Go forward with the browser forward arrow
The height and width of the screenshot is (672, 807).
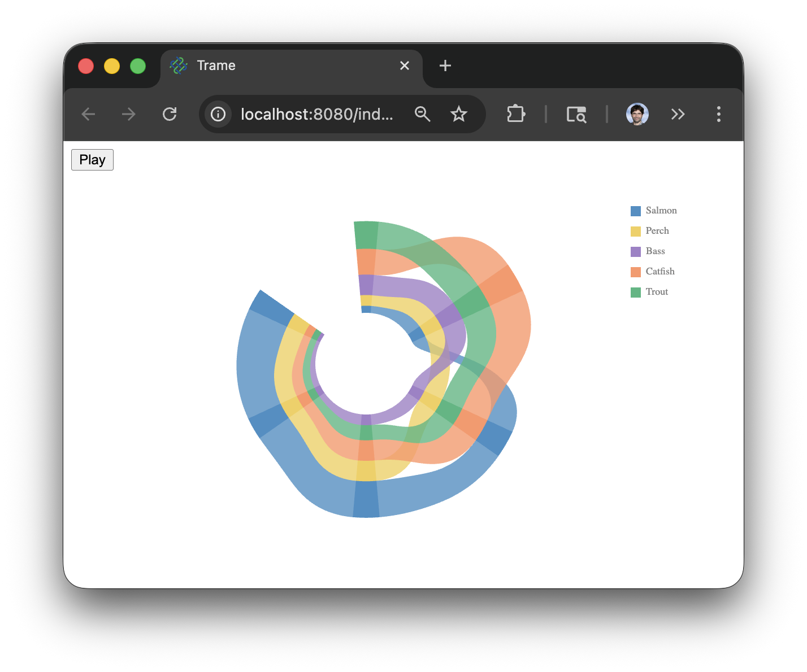coord(129,114)
